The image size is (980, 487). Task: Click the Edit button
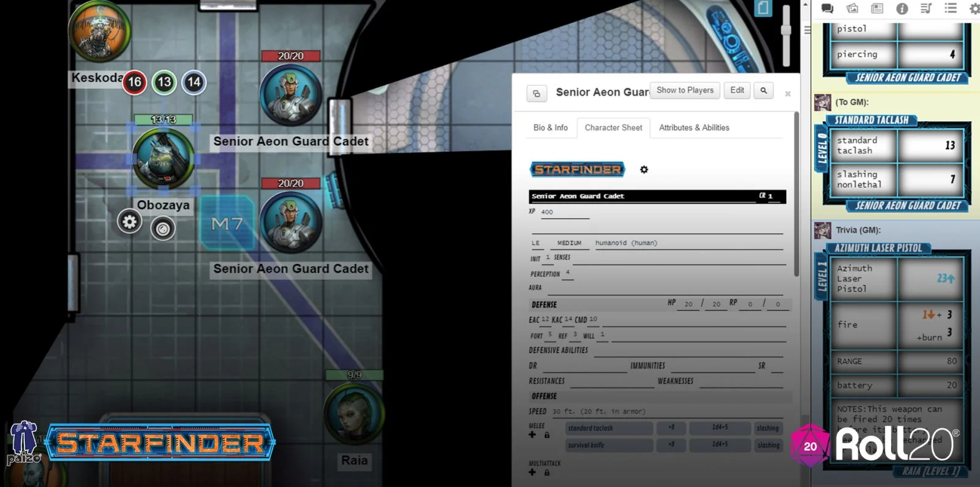tap(737, 90)
